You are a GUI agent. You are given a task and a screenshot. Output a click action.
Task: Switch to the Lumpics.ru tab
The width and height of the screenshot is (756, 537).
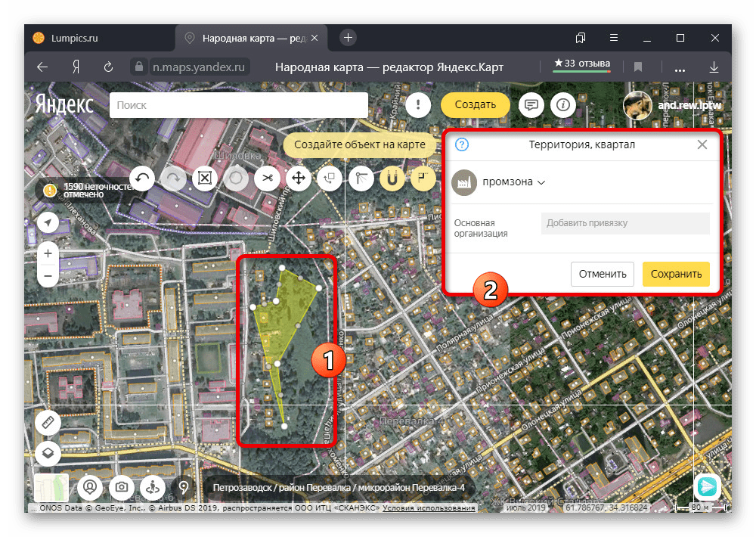[x=76, y=37]
